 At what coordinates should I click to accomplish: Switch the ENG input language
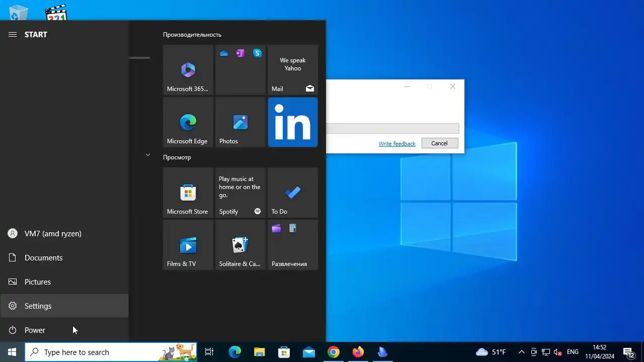pos(573,352)
